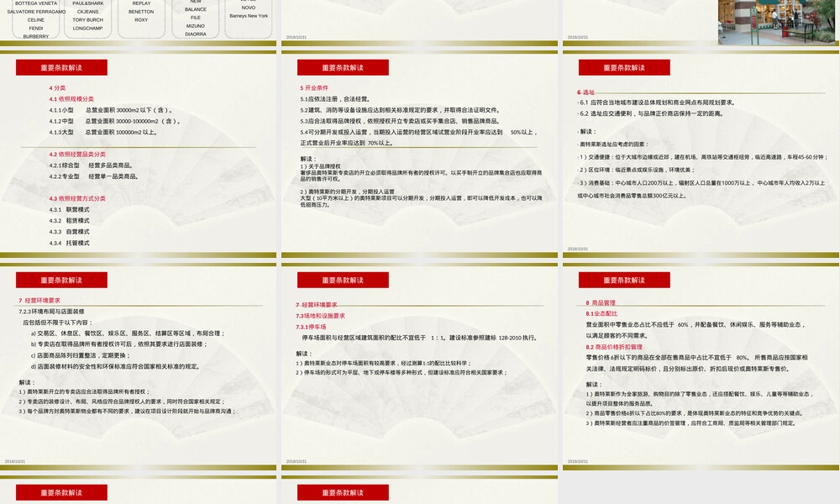Click the 'CELINE' brand name

click(36, 20)
